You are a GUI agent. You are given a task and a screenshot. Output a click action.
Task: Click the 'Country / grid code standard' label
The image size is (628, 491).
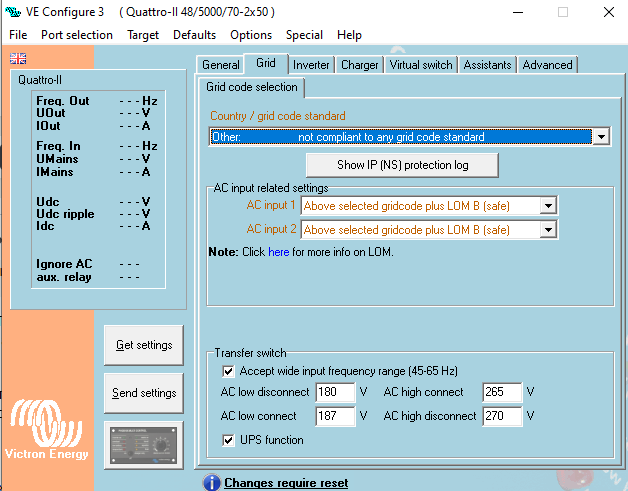(278, 116)
